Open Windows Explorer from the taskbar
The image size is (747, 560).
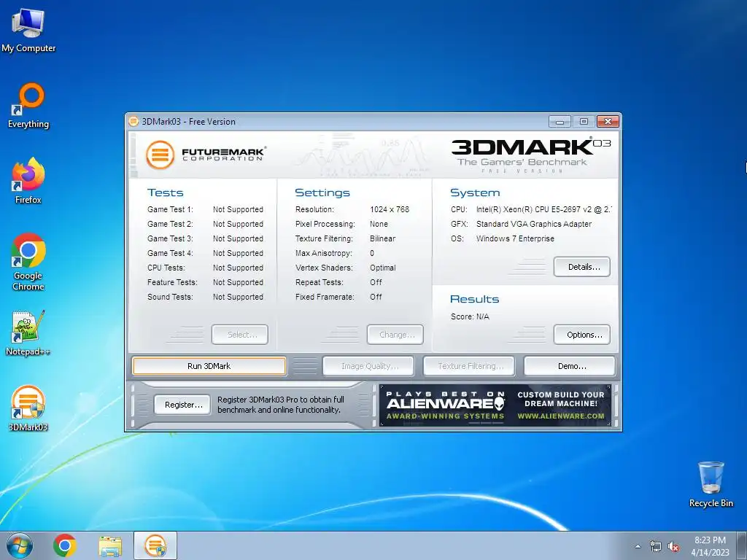tap(110, 545)
